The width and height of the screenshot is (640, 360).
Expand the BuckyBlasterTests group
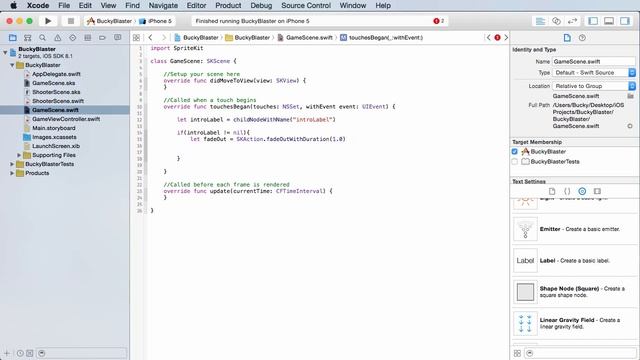click(12, 164)
